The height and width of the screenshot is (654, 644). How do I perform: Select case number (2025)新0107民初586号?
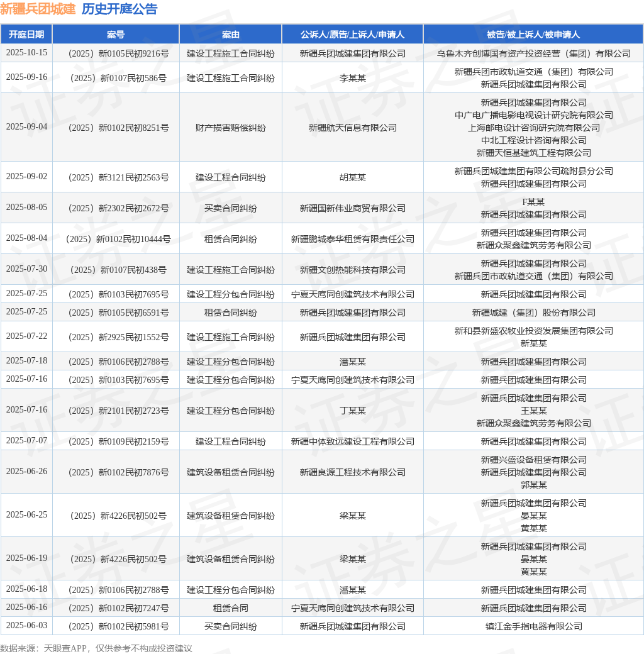(x=118, y=78)
